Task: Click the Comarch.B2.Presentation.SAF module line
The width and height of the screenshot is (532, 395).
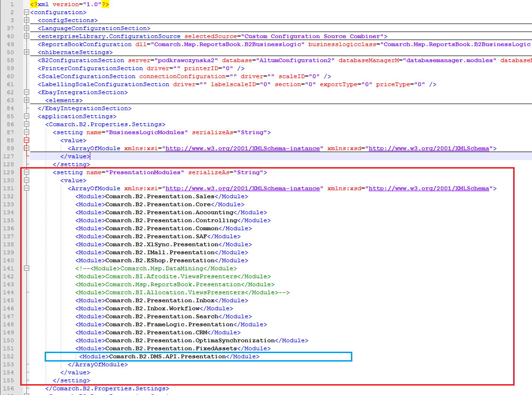Action: [x=158, y=236]
